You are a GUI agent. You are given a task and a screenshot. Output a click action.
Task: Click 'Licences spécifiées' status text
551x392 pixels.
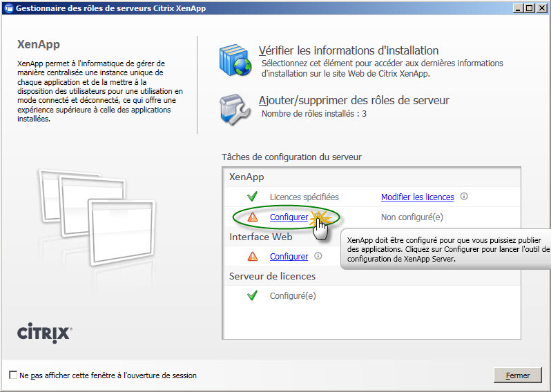pyautogui.click(x=304, y=197)
